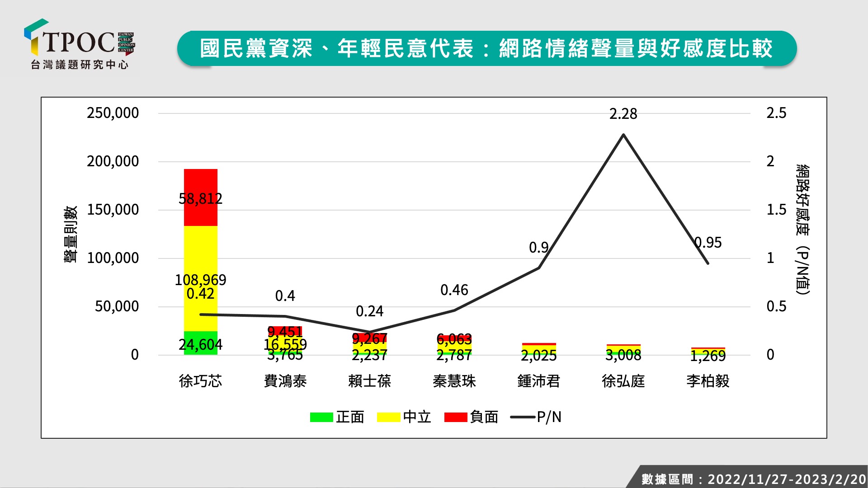Screen dimensions: 868x488
Task: Click the 1.5 right axis value
Action: pos(777,210)
